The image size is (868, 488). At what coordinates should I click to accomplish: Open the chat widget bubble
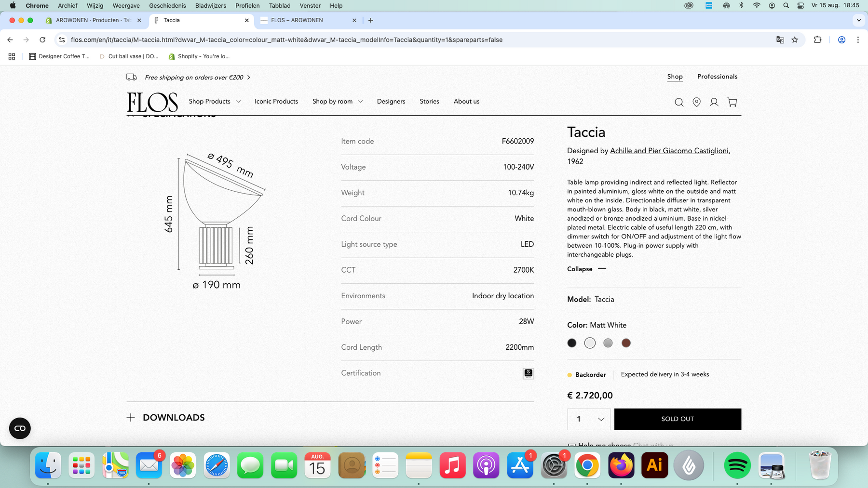click(20, 428)
